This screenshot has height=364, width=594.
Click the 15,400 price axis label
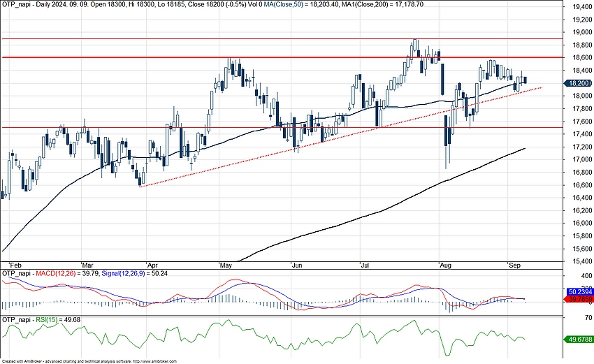583,261
